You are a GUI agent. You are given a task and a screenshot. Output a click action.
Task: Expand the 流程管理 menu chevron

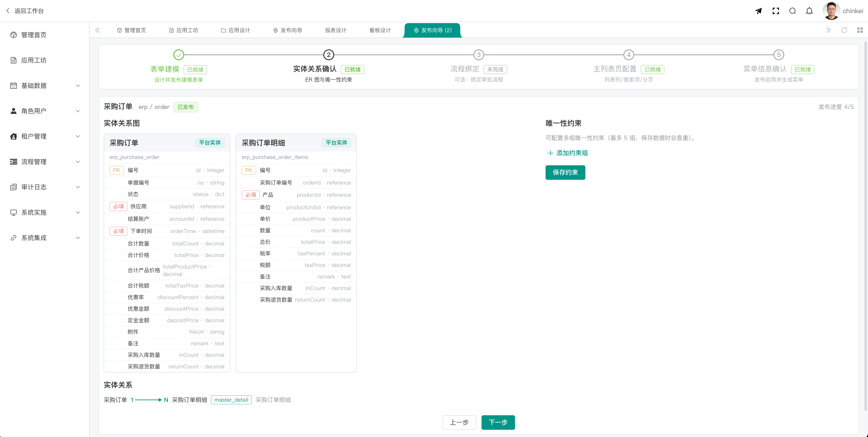pyautogui.click(x=78, y=161)
